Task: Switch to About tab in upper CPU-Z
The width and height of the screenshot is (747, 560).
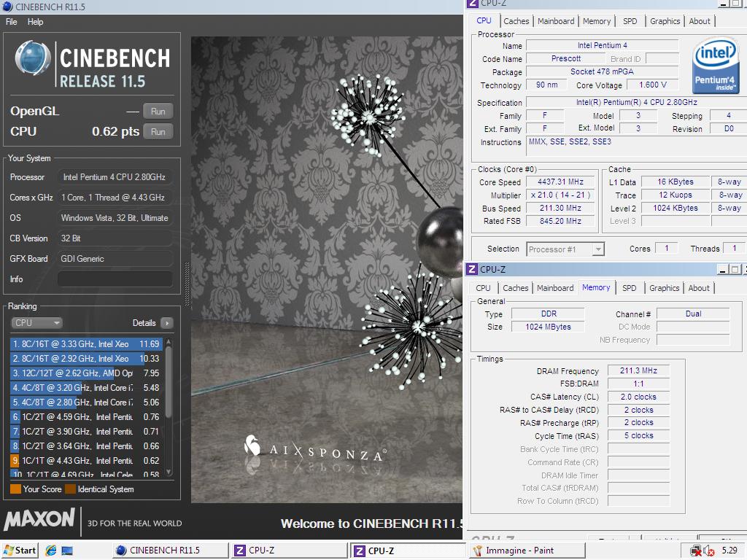Action: click(700, 21)
